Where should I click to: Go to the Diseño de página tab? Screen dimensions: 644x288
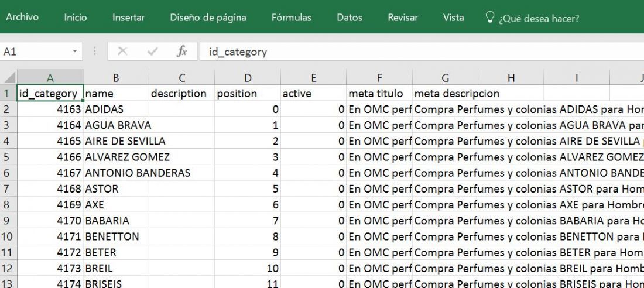click(208, 17)
